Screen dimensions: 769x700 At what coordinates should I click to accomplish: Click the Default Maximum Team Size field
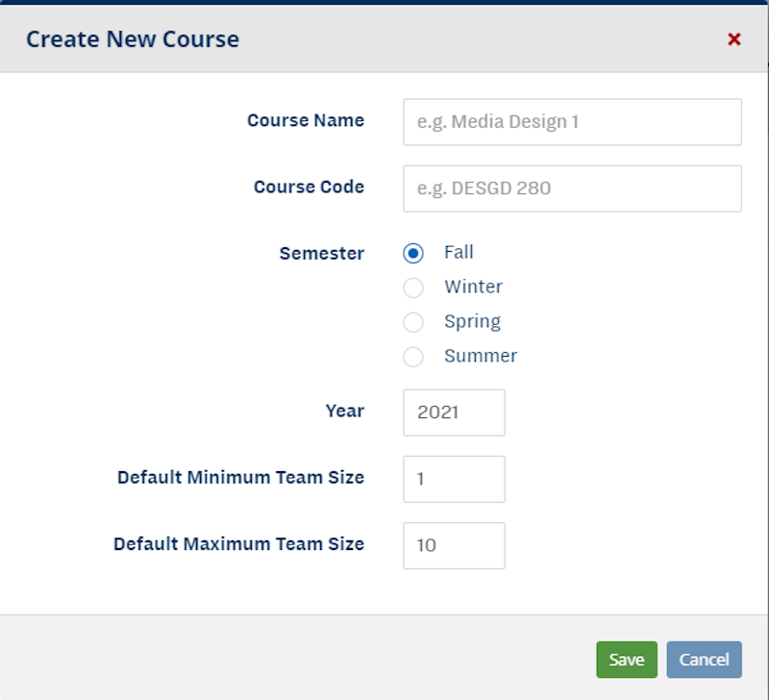454,545
